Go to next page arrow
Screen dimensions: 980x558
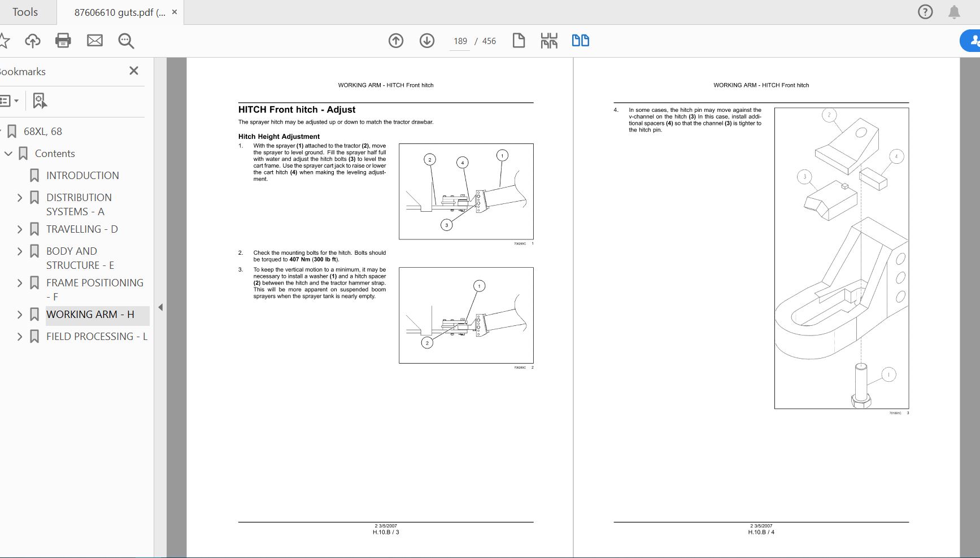coord(427,41)
